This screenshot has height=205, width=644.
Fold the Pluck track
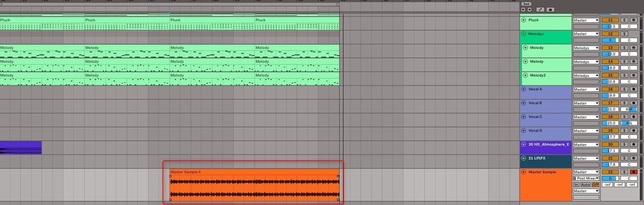click(x=523, y=20)
